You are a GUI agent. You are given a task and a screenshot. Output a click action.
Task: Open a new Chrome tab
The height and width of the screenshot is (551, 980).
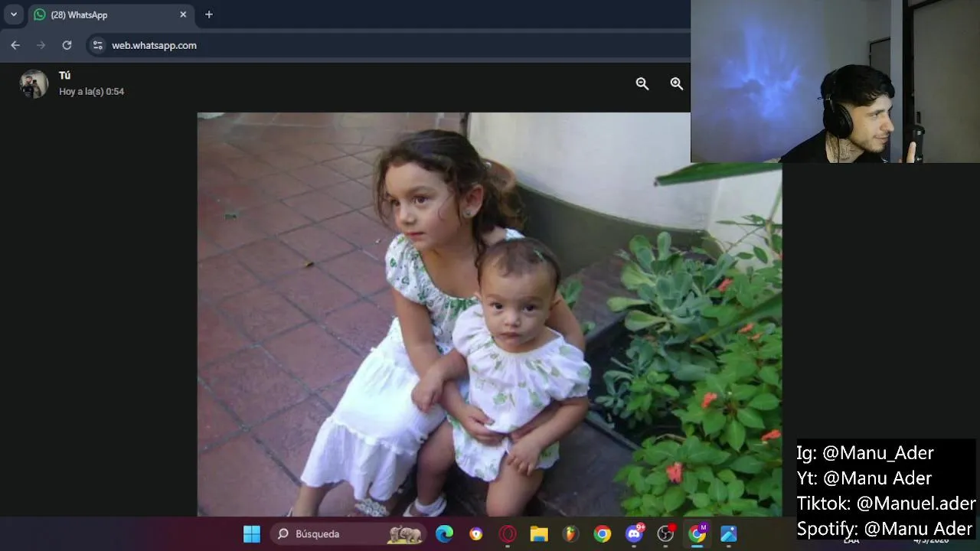209,15
